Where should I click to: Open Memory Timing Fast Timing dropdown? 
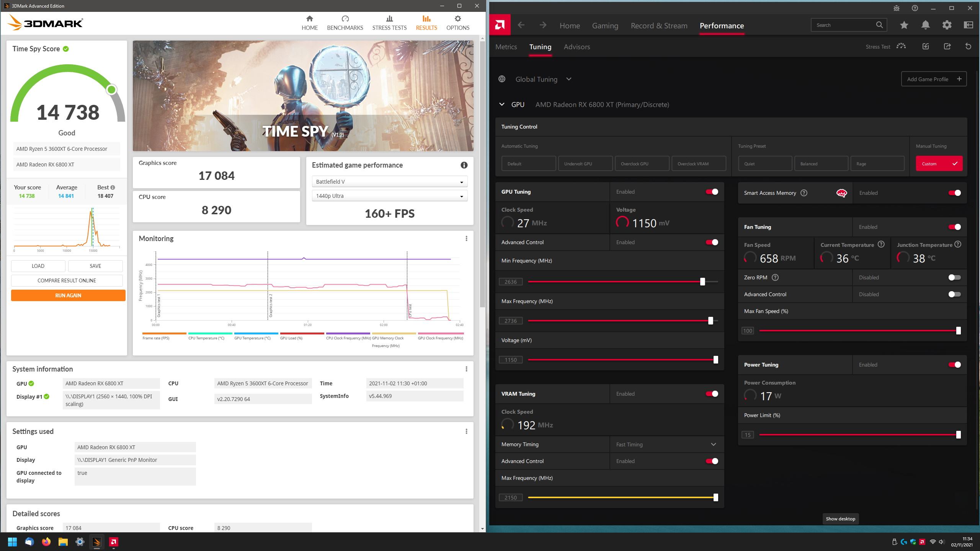[667, 444]
